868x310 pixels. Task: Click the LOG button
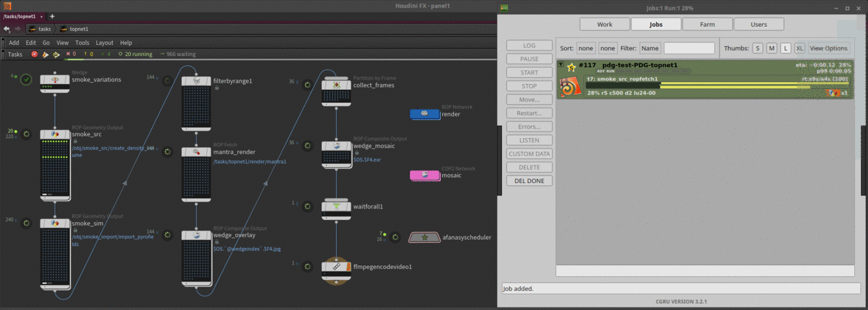pos(529,45)
